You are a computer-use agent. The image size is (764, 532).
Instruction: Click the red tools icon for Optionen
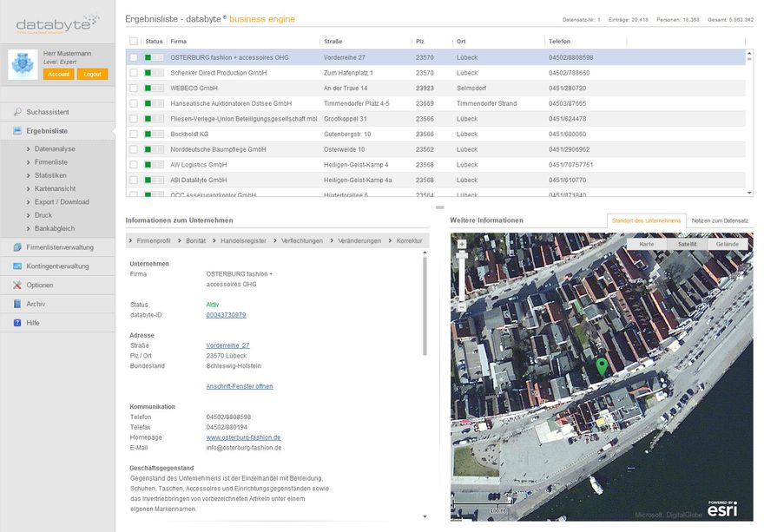pyautogui.click(x=16, y=285)
